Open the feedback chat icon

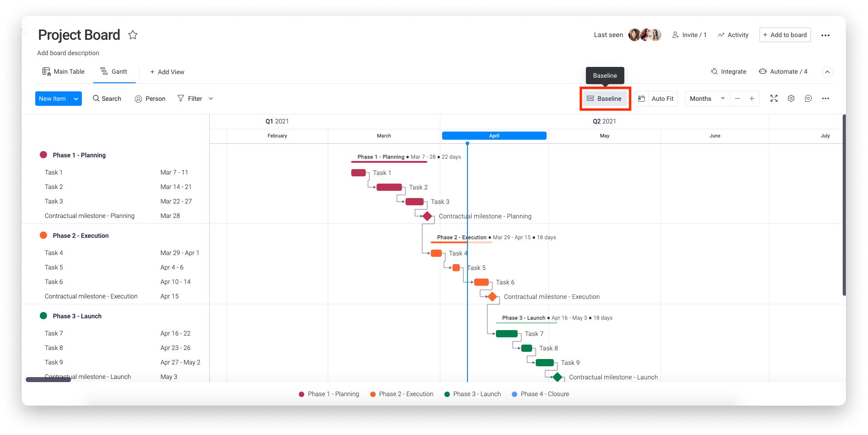(x=808, y=99)
